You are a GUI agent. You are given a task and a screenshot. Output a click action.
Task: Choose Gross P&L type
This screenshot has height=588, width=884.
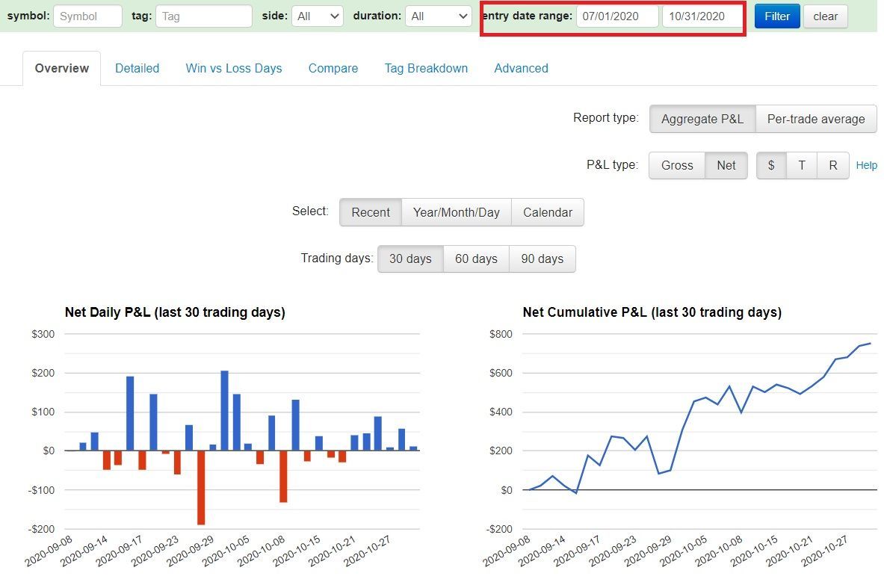click(677, 165)
